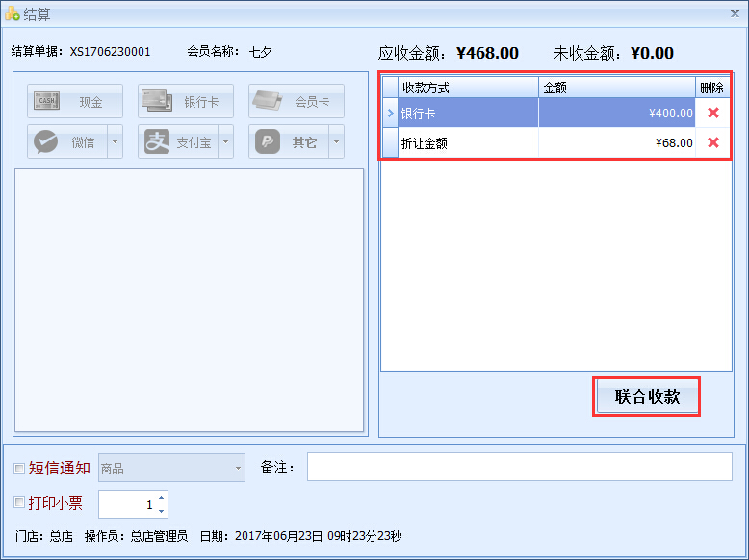Click the 金额 column header
This screenshot has height=560, width=749.
pyautogui.click(x=616, y=88)
